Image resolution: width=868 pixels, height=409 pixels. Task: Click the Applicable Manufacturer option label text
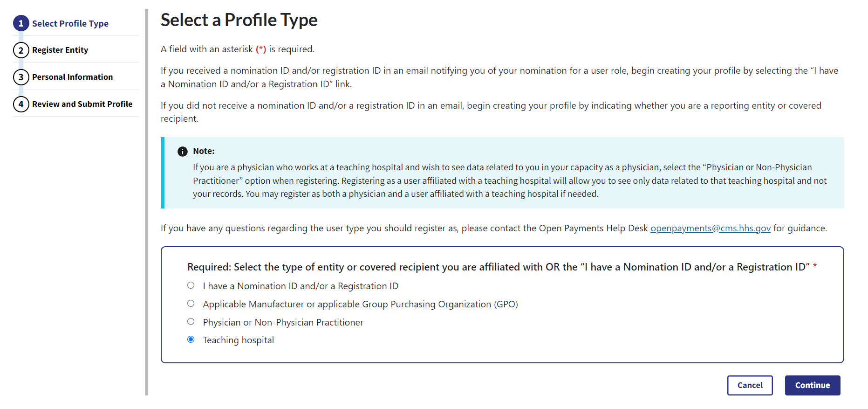tap(360, 304)
